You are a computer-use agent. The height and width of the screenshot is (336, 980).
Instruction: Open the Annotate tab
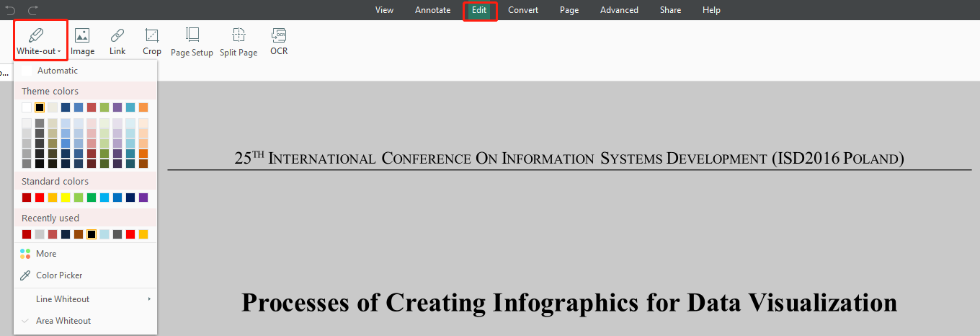(432, 10)
